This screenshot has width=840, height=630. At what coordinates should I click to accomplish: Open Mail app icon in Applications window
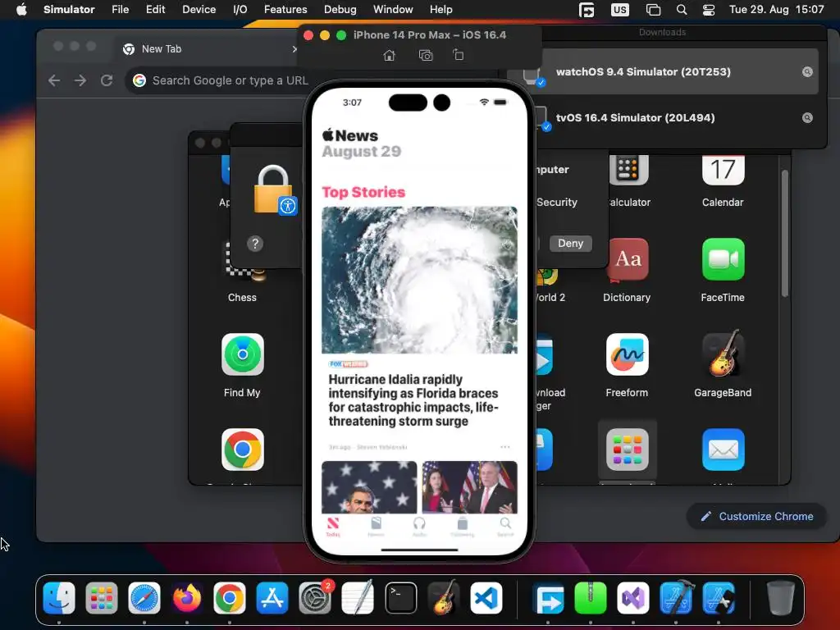pos(723,450)
